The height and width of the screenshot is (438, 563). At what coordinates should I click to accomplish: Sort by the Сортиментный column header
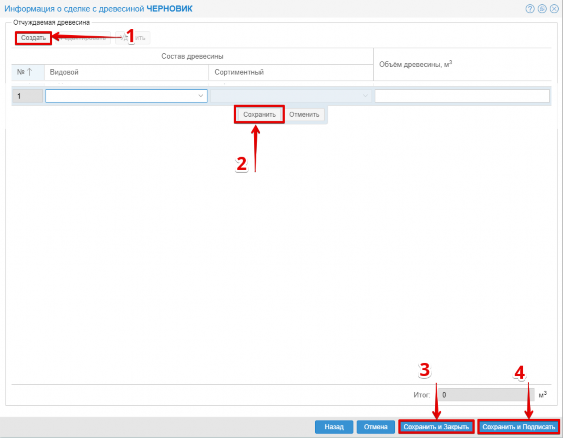[x=291, y=72]
